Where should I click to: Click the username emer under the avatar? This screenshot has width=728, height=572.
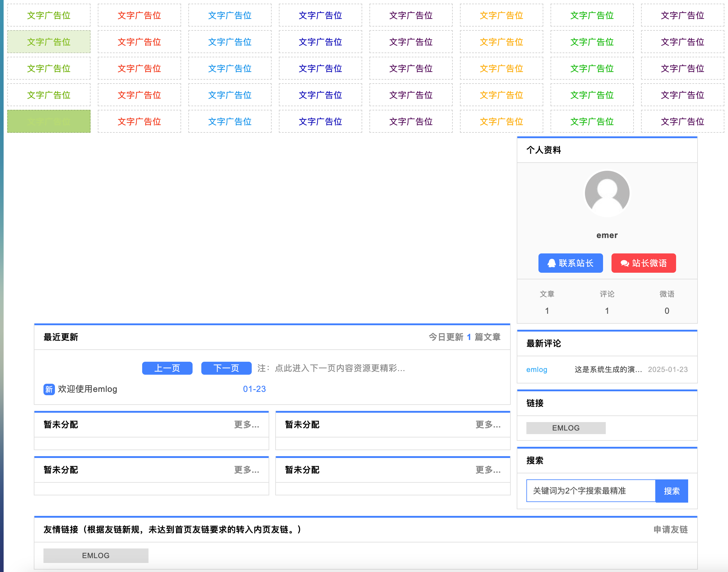point(607,235)
